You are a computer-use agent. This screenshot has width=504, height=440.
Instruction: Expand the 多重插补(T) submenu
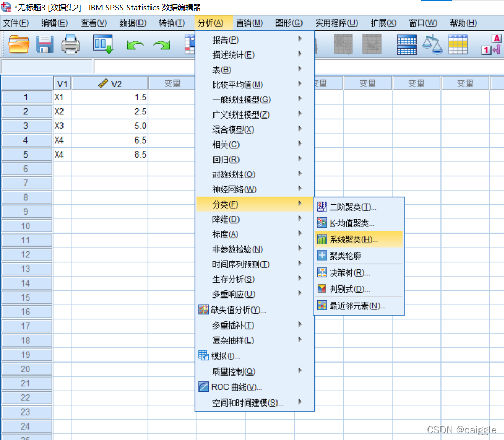pos(255,326)
